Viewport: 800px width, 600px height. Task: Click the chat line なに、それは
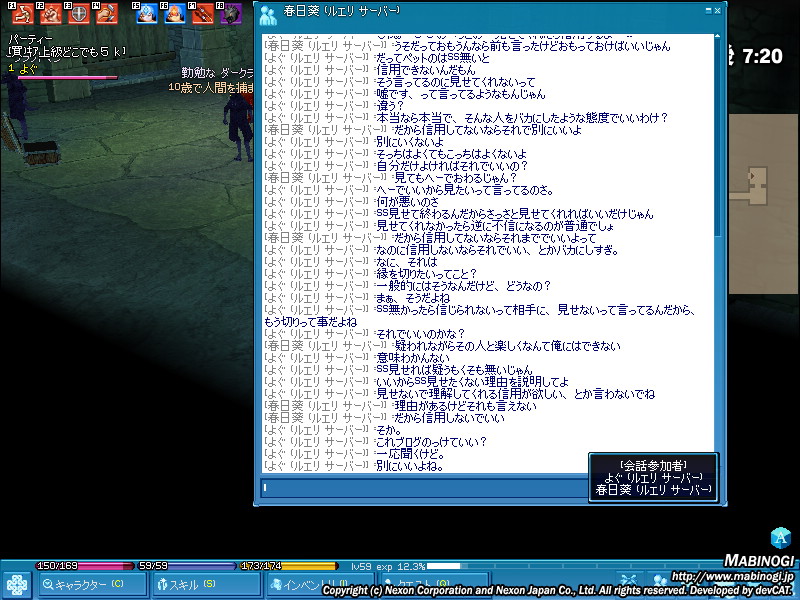(407, 262)
